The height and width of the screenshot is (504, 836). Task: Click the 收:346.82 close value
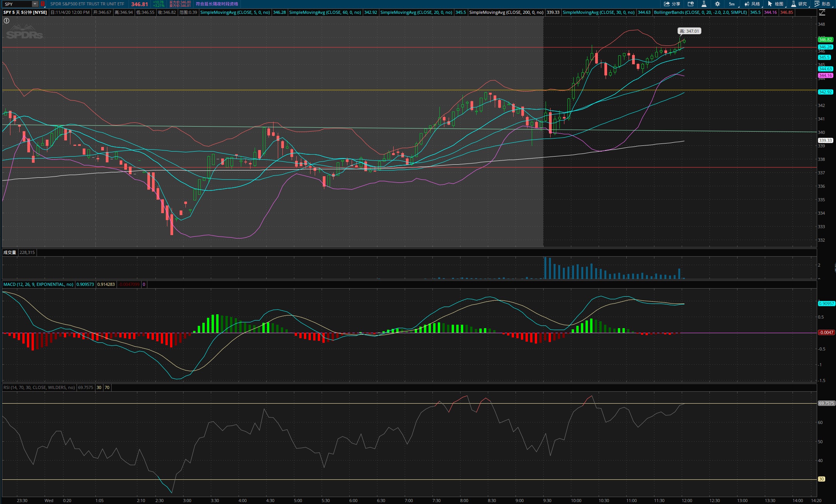point(167,12)
